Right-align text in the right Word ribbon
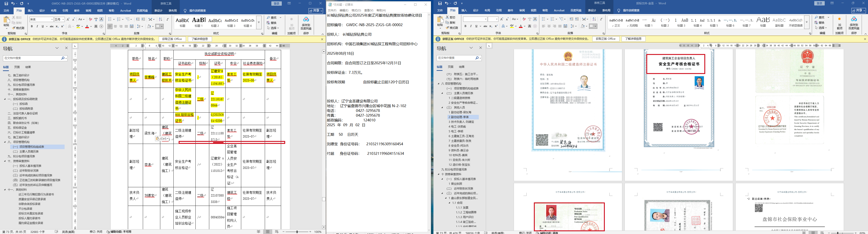Screen dimensions: 868x234 (554, 26)
